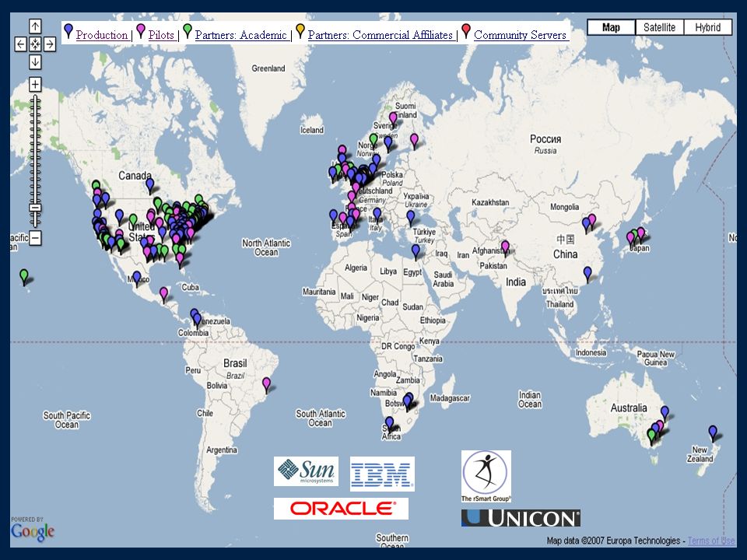Zoom out with the minus button
The width and height of the screenshot is (747, 560).
point(35,238)
